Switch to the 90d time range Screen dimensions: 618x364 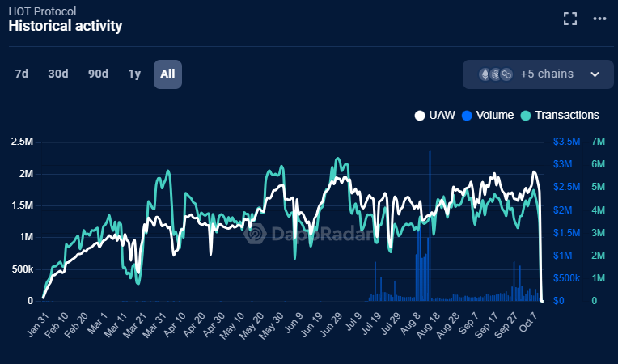click(98, 74)
